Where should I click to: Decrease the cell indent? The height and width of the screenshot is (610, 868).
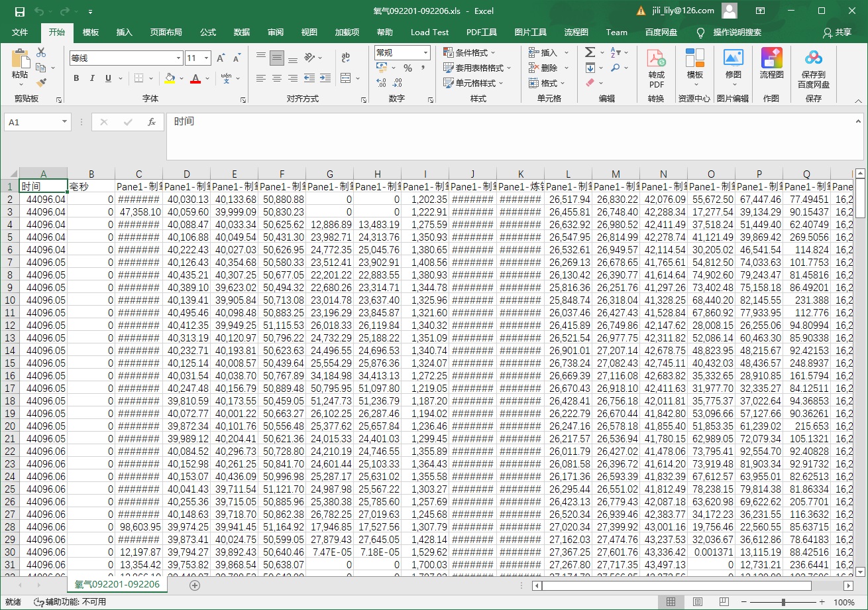click(x=309, y=78)
